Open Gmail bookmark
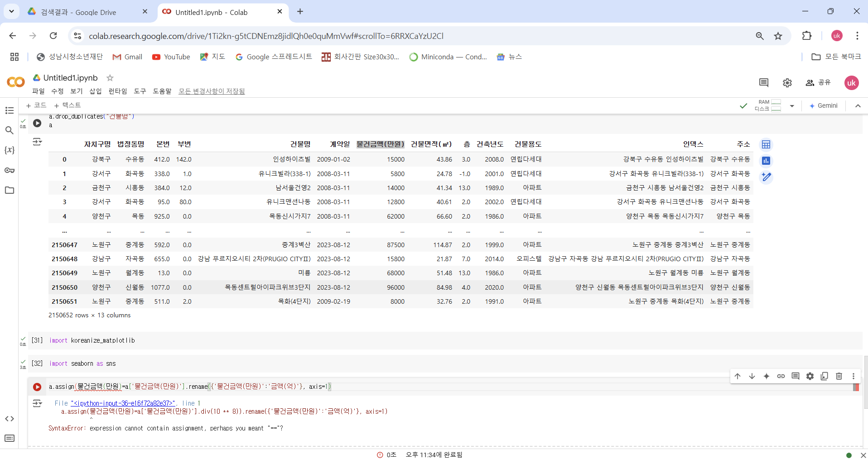868x459 pixels. (x=127, y=57)
